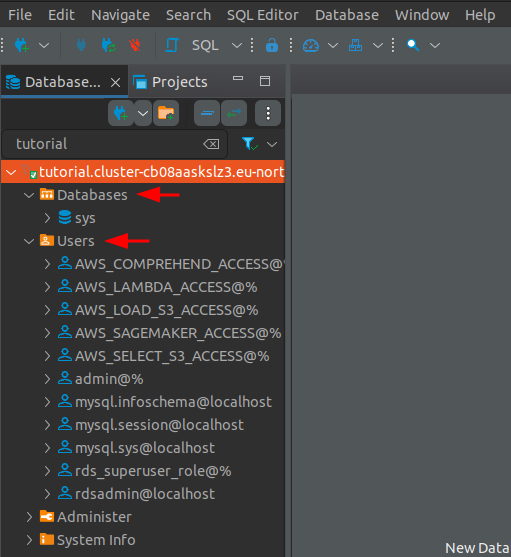The height and width of the screenshot is (557, 511).
Task: Select user AWS_LOAD_S3_ACCESS@%
Action: click(167, 310)
